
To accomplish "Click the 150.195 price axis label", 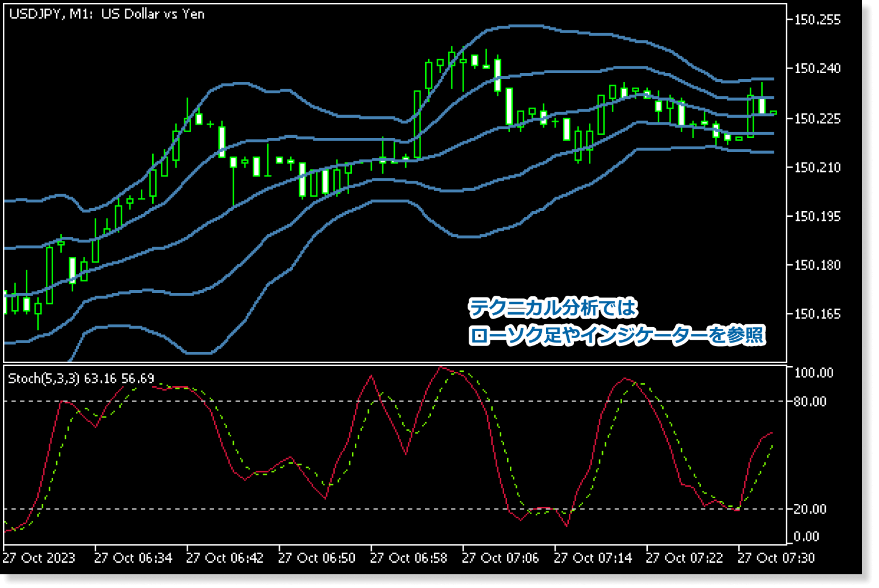I will click(x=818, y=216).
